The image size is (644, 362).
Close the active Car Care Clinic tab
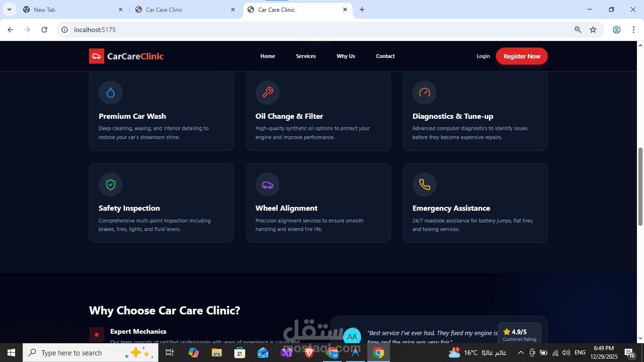[345, 9]
